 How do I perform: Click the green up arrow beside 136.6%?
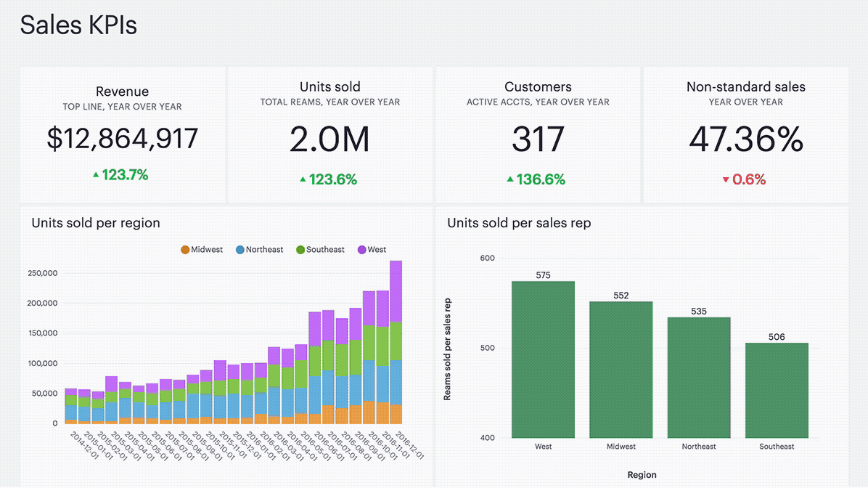click(510, 179)
